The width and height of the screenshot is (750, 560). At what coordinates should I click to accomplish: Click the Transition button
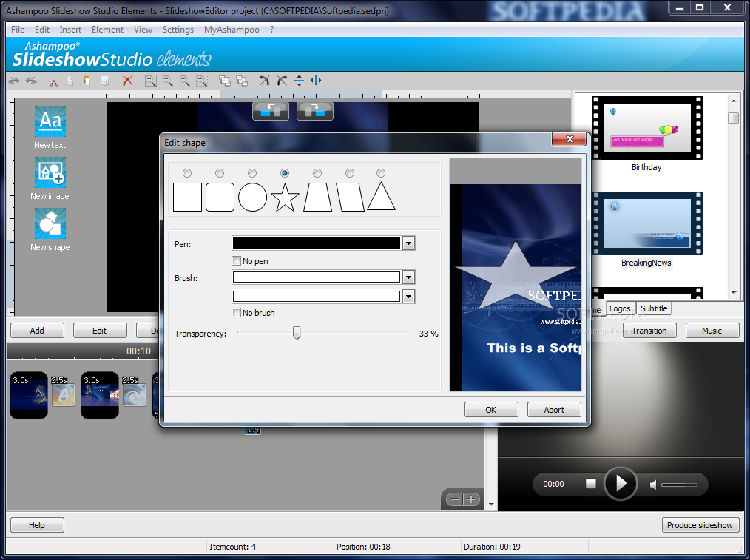click(x=649, y=331)
